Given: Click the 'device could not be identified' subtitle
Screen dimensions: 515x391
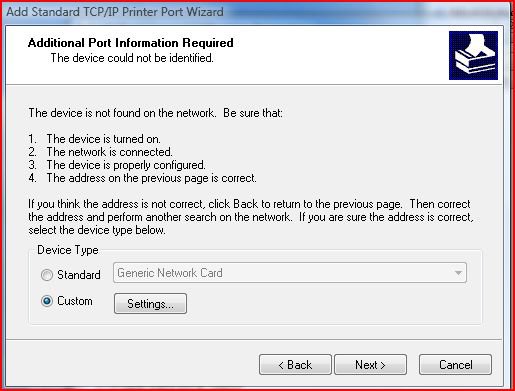Looking at the screenshot, I should pos(132,58).
